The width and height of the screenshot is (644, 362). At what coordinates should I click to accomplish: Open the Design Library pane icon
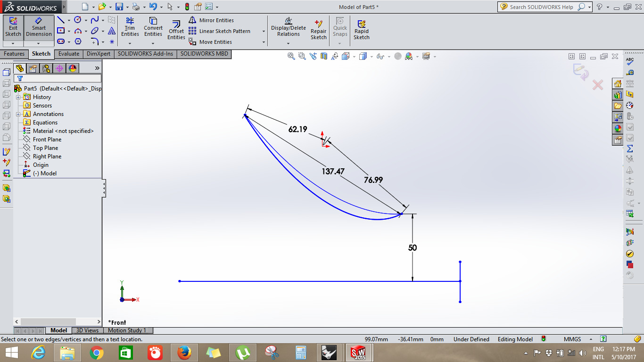click(618, 94)
